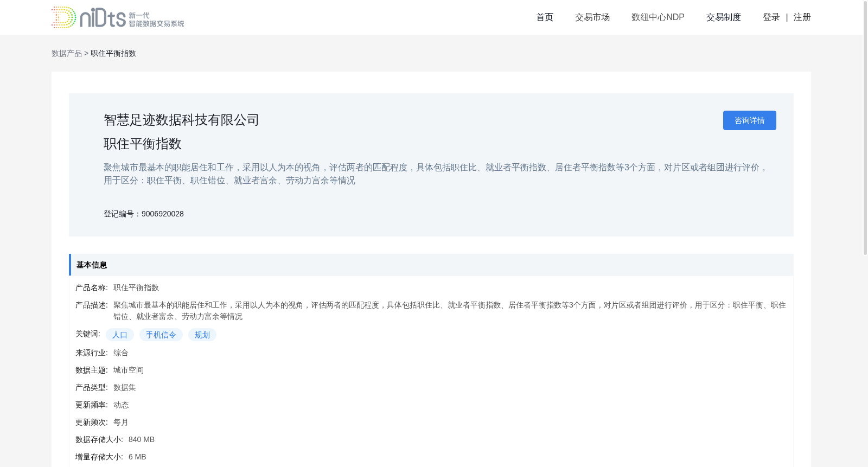Click 职住平衡指数 in the breadcrumb
This screenshot has height=467, width=868.
113,53
